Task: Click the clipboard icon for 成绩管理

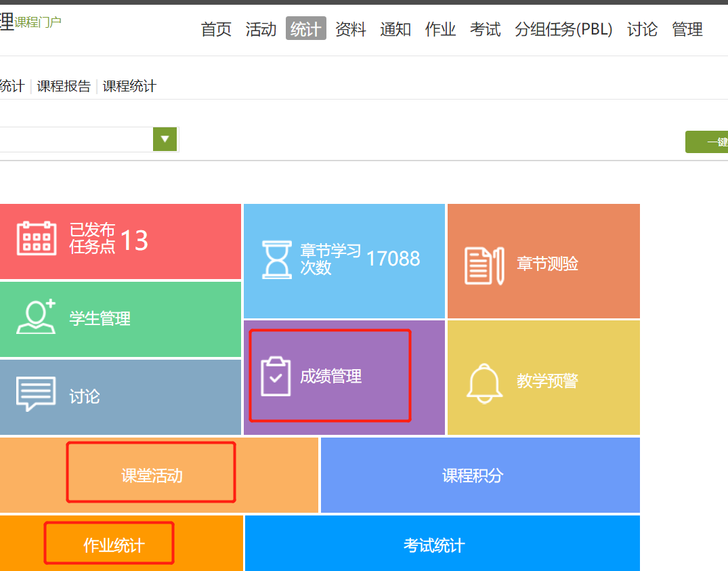Action: (x=276, y=376)
